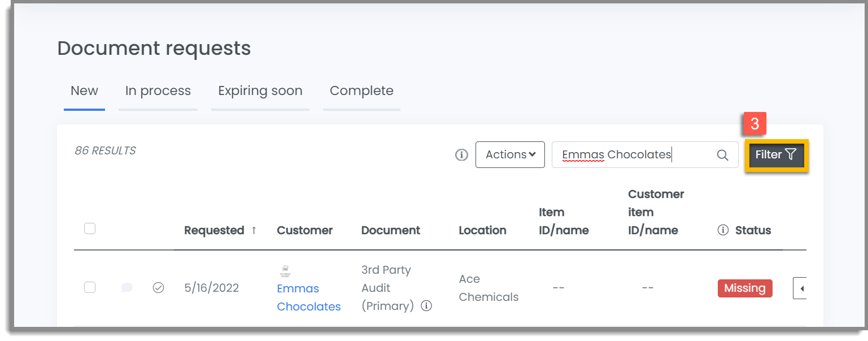868x341 pixels.
Task: Switch to the In process tab
Action: pos(158,90)
